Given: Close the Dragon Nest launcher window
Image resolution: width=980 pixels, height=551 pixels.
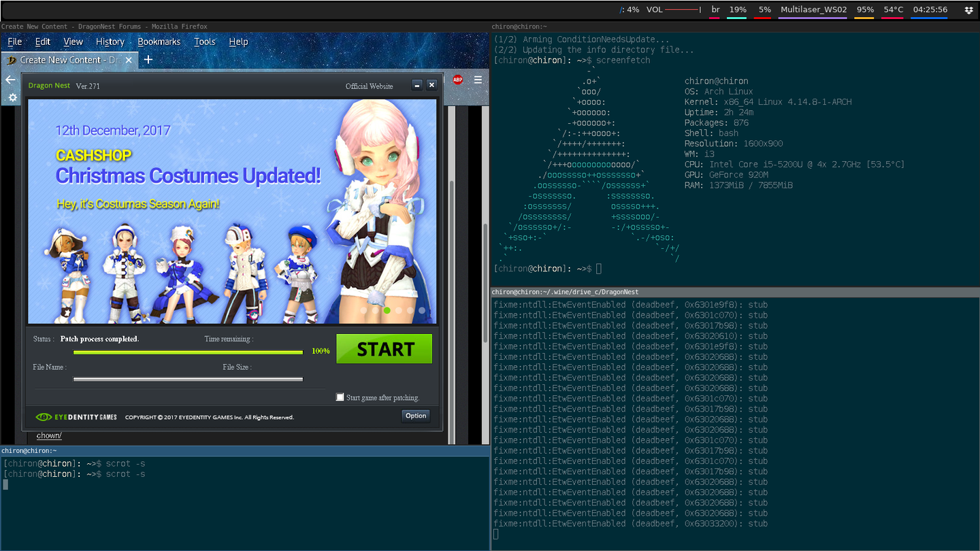Looking at the screenshot, I should (431, 85).
